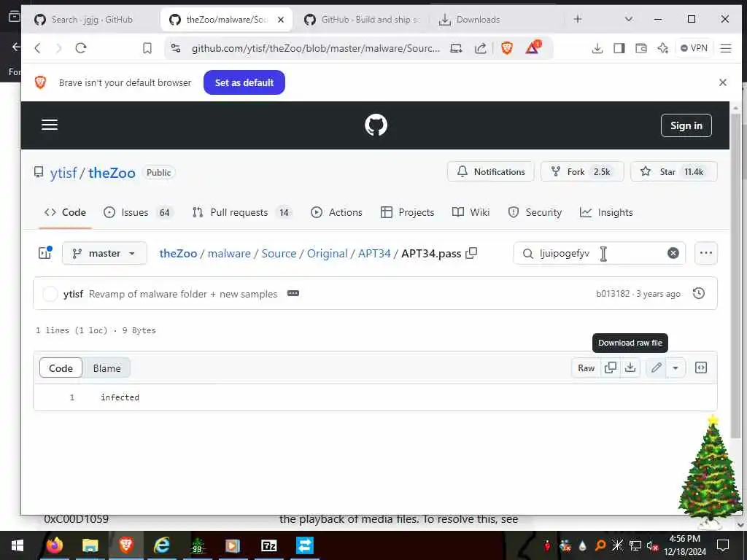Open the Leo AI sparkle icon

662,48
